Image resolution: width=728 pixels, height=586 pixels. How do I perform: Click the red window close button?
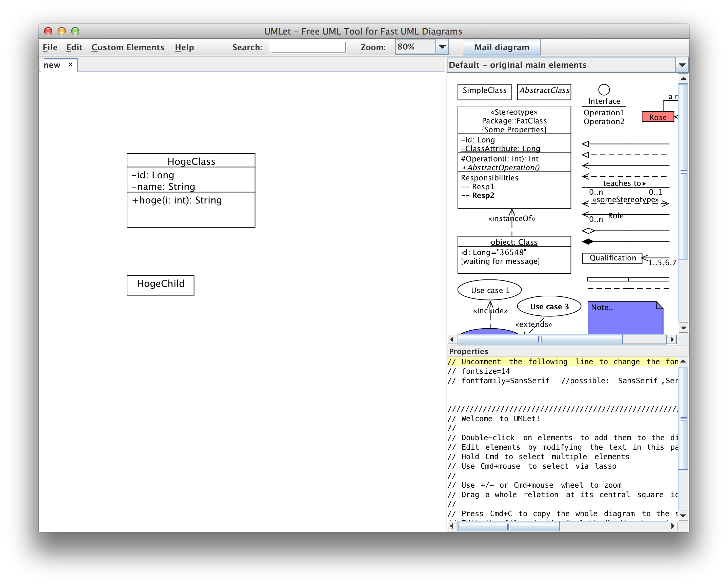[48, 31]
